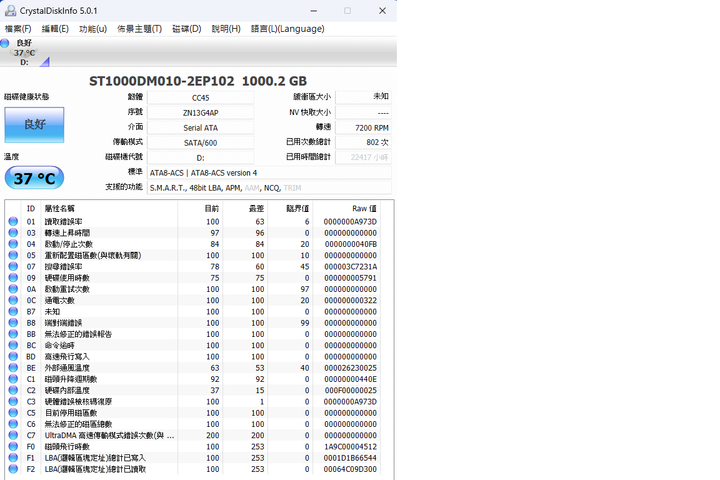Click the power on count field 802 次
Viewport: 720px width, 480px height.
point(364,142)
